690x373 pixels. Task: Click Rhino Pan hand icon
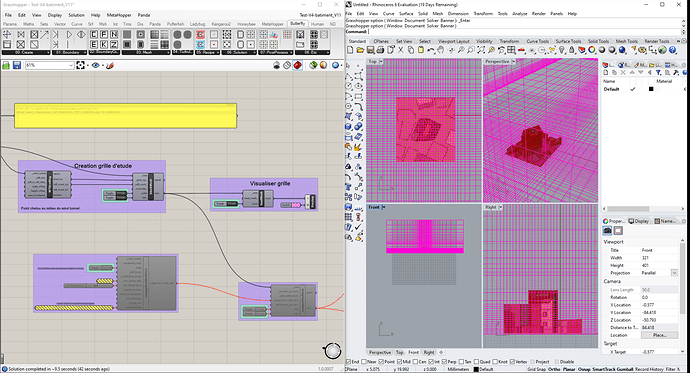[x=441, y=50]
